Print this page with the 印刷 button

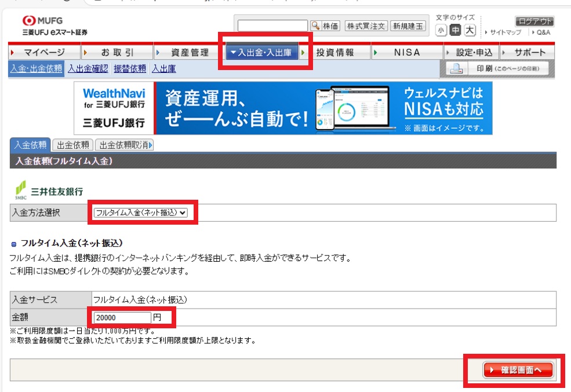coord(497,68)
